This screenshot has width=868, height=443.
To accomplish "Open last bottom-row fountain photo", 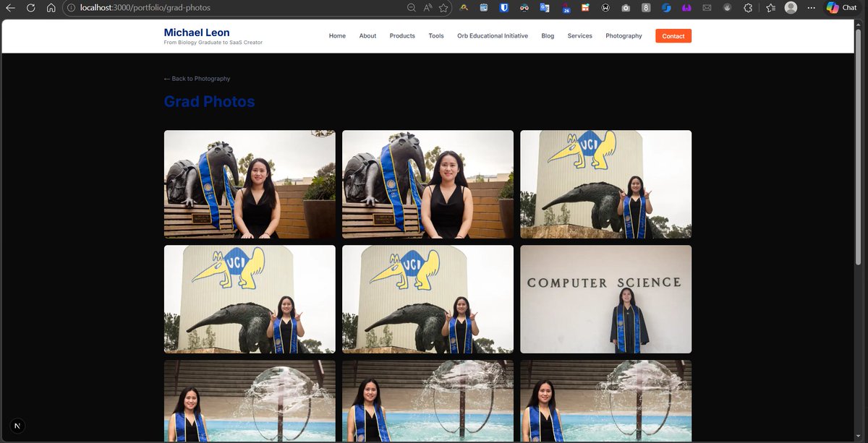I will (x=605, y=401).
